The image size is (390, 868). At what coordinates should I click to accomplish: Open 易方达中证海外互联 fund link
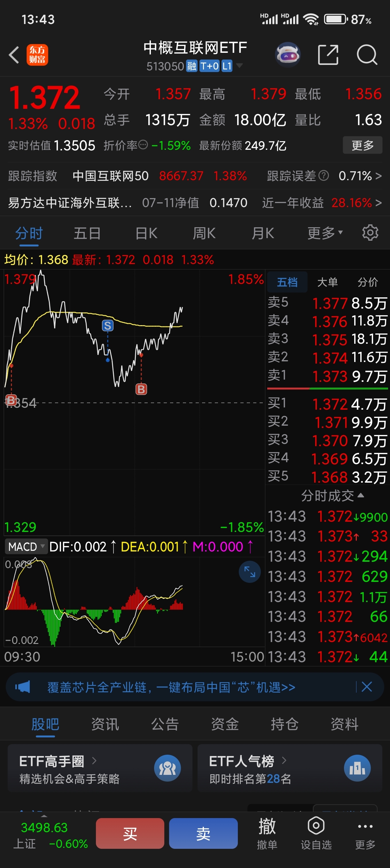70,203
